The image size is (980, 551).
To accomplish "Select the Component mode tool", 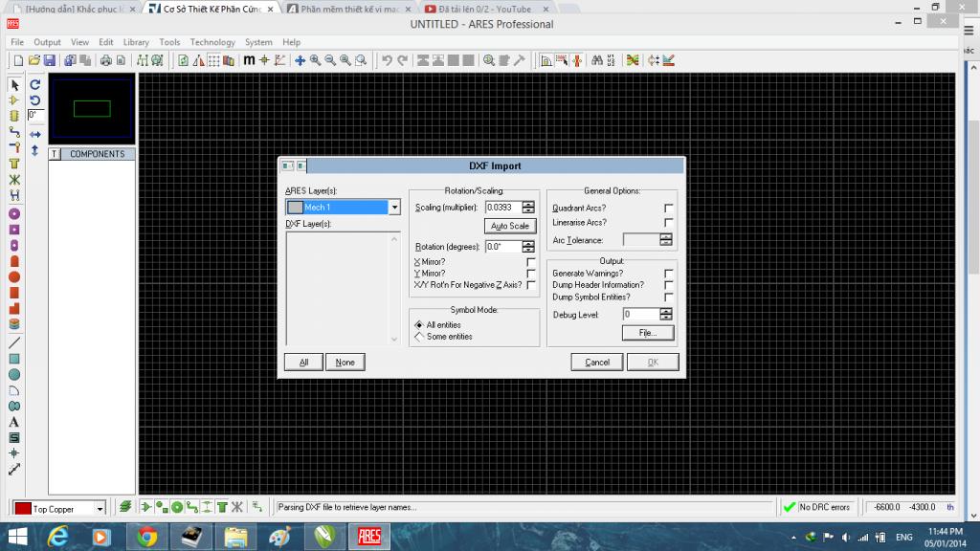I will point(14,99).
